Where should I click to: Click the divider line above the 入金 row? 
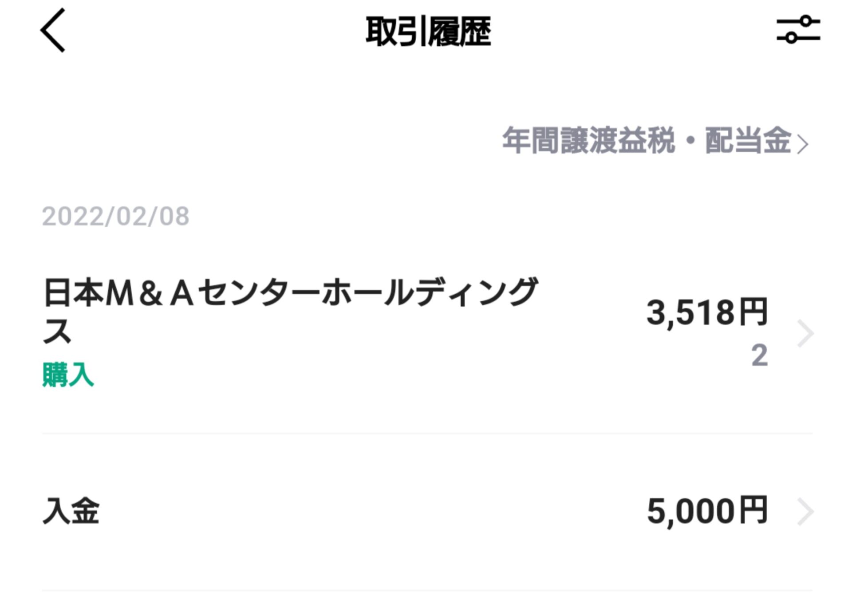[427, 433]
